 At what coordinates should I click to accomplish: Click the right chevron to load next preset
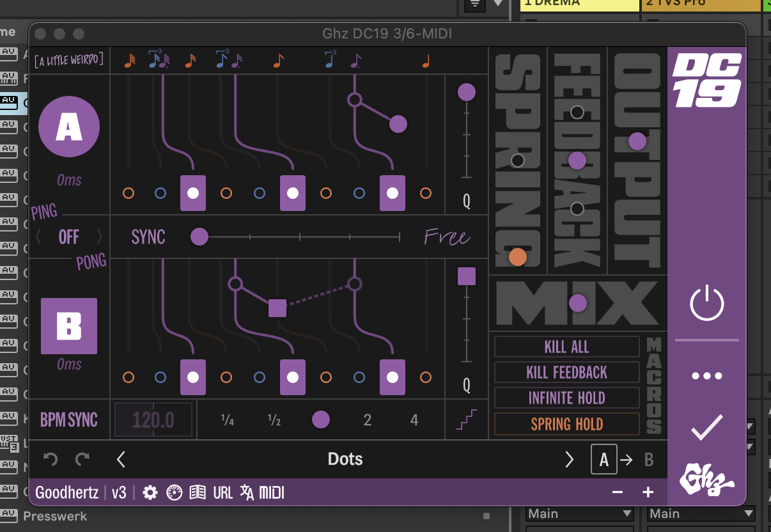click(x=569, y=459)
